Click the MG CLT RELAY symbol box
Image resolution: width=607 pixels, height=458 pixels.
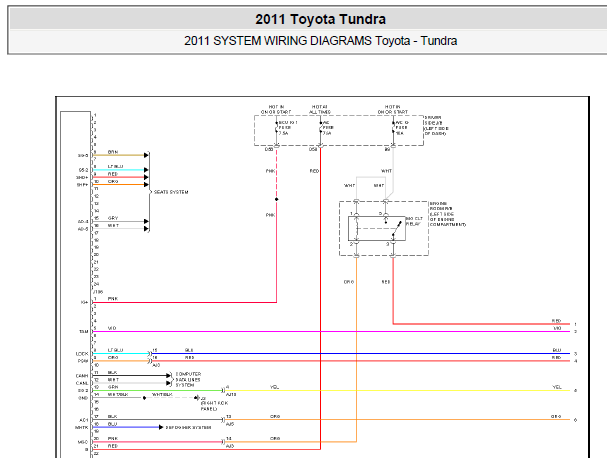377,229
